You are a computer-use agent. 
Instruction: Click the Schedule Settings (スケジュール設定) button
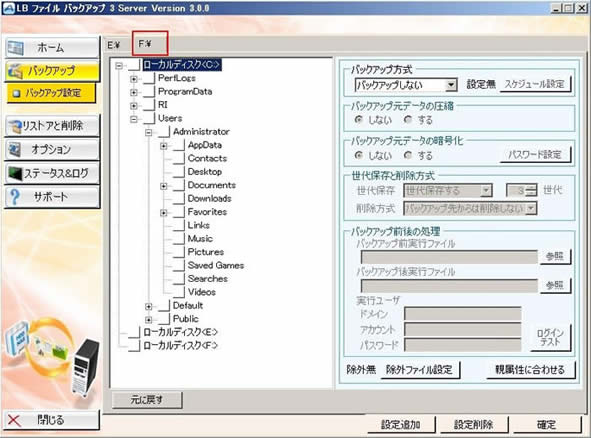click(535, 84)
